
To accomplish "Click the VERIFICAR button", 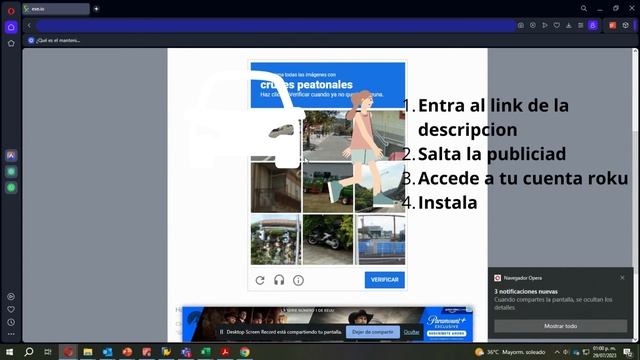I will pyautogui.click(x=384, y=280).
